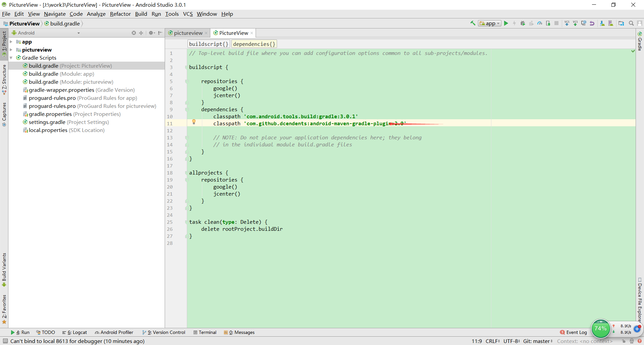Open the bottom-bar Android Profiler tool window
The height and width of the screenshot is (345, 644).
114,332
